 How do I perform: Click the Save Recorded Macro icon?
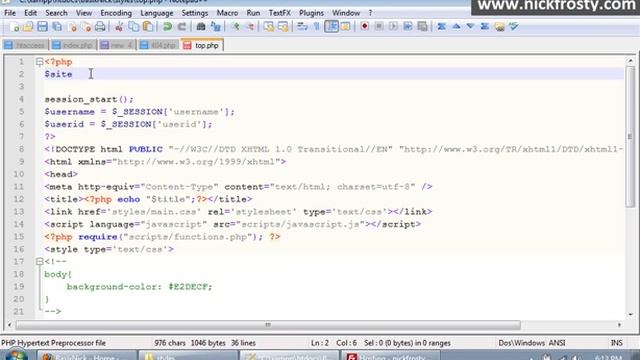coord(422,27)
